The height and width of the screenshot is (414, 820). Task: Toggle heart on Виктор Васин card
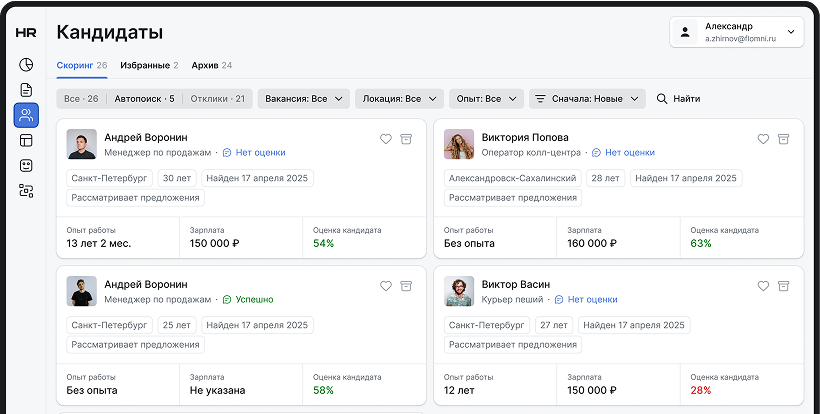coord(763,286)
